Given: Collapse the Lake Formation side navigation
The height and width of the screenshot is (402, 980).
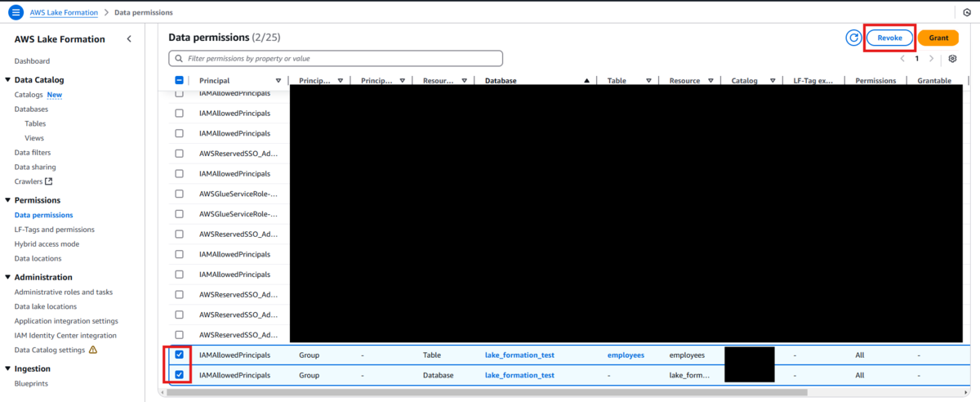Looking at the screenshot, I should (129, 39).
